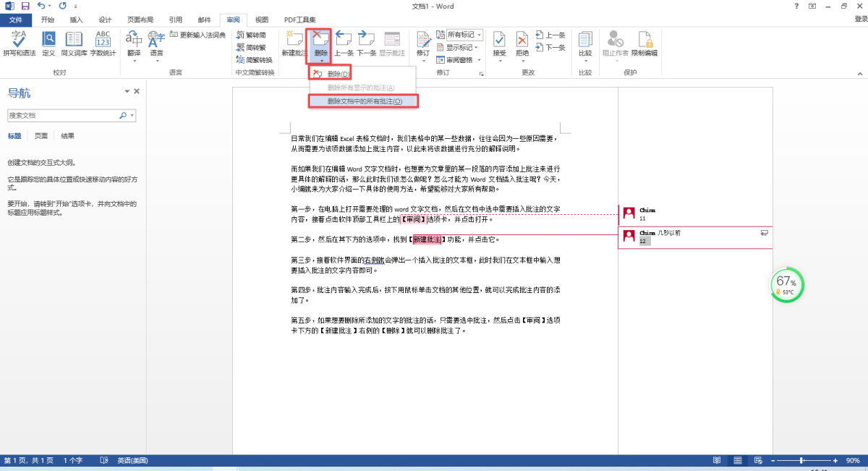
Task: Open the Restrict Editing (限制编辑) pane
Action: pos(644,43)
